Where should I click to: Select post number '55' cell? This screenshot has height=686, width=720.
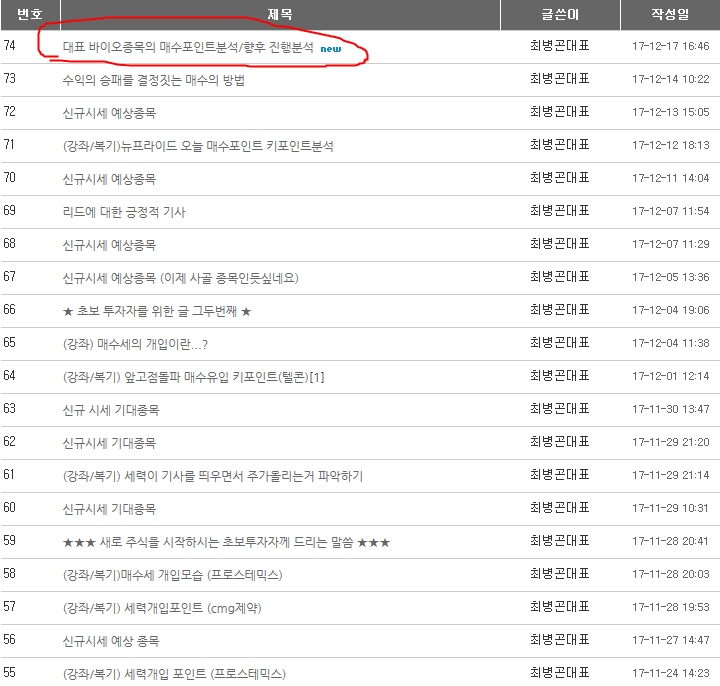(x=10, y=673)
